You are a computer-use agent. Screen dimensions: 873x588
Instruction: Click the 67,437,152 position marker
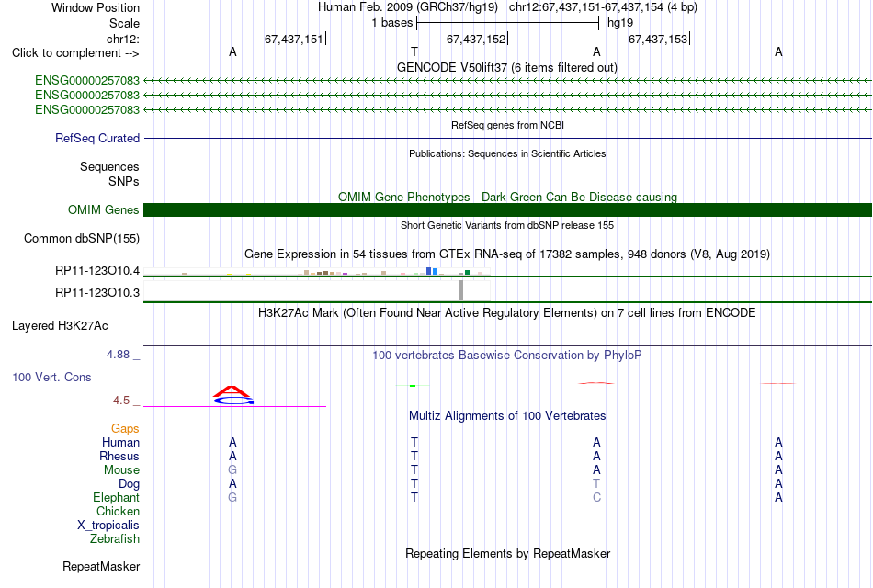pos(477,39)
